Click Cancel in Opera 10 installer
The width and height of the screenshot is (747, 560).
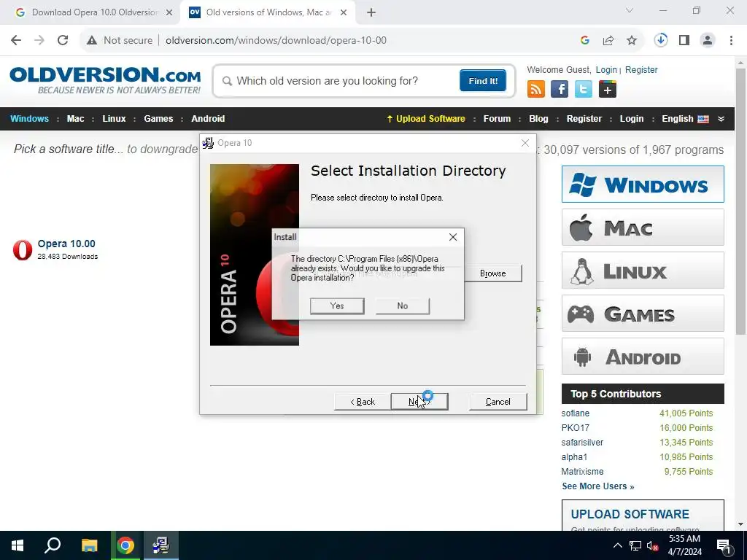point(498,402)
